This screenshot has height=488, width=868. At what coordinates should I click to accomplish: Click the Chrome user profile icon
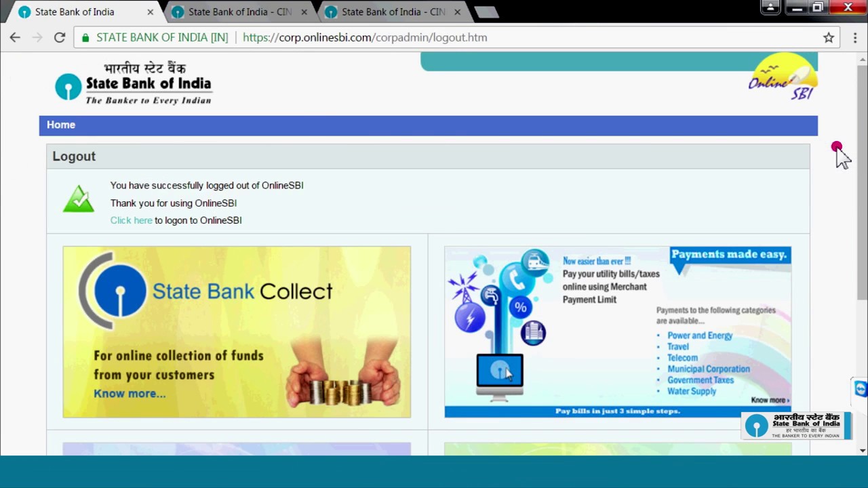pos(770,7)
